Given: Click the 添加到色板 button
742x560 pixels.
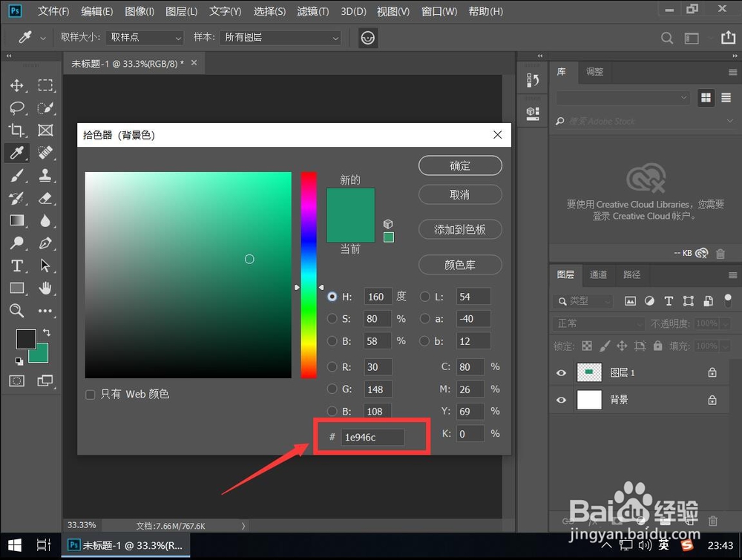Looking at the screenshot, I should coord(460,229).
